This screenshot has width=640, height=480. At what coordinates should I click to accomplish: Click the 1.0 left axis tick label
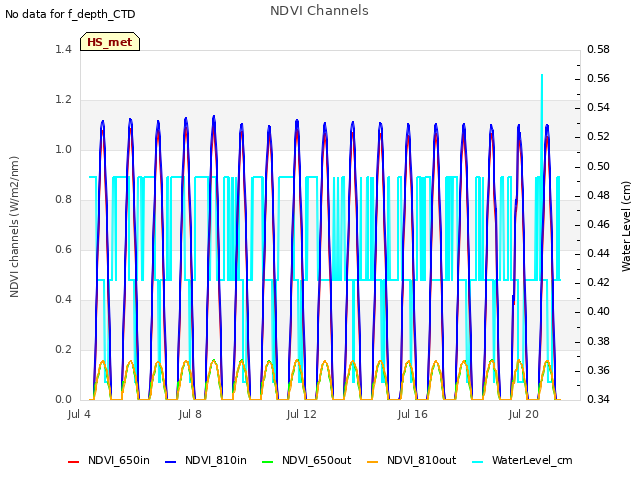coord(63,149)
